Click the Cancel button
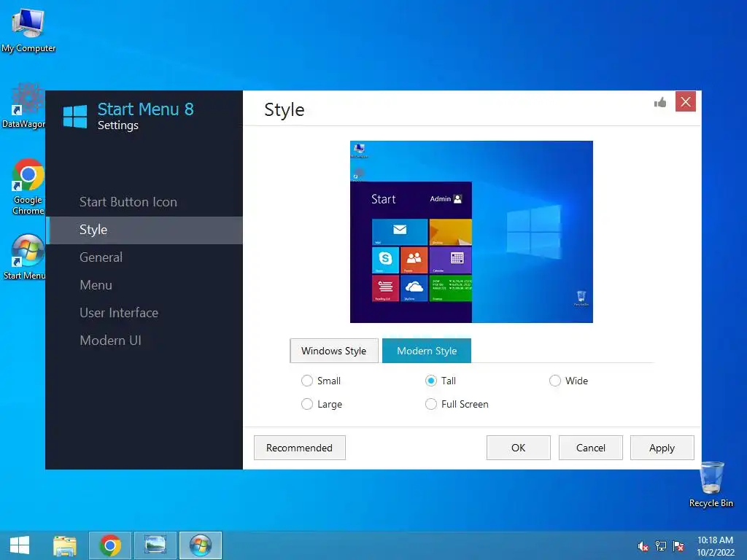747x560 pixels. [x=591, y=448]
